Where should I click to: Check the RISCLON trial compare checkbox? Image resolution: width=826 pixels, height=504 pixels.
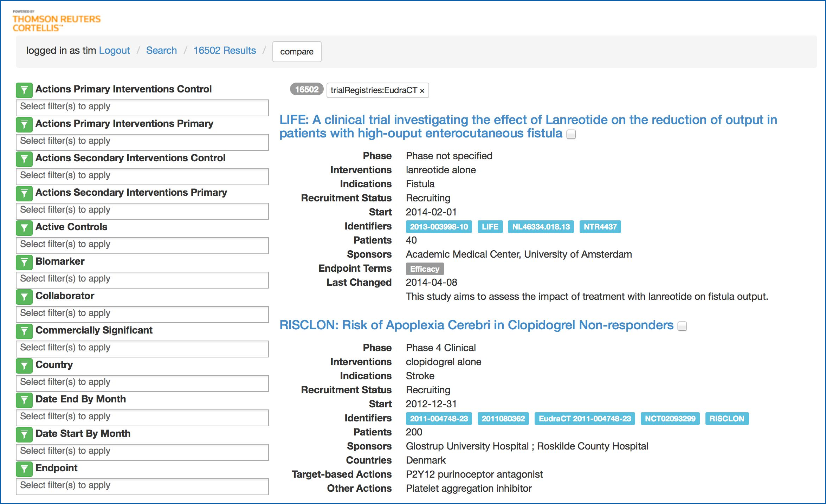click(682, 327)
